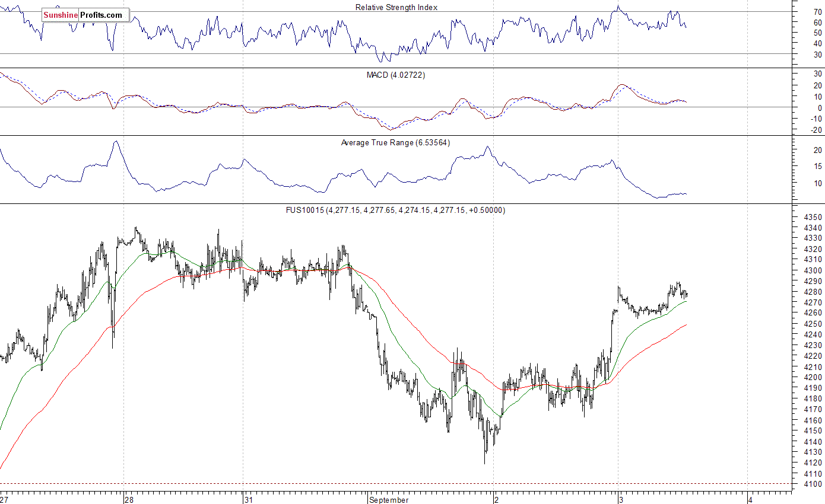Image resolution: width=825 pixels, height=504 pixels.
Task: Click the SunshineProfits.com logo
Action: point(85,15)
